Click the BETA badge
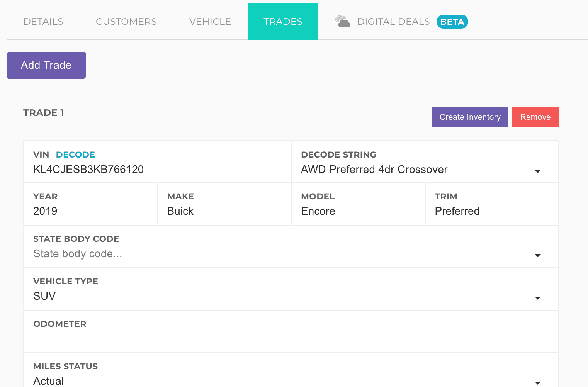Screen dimensions: 588x387 [452, 22]
